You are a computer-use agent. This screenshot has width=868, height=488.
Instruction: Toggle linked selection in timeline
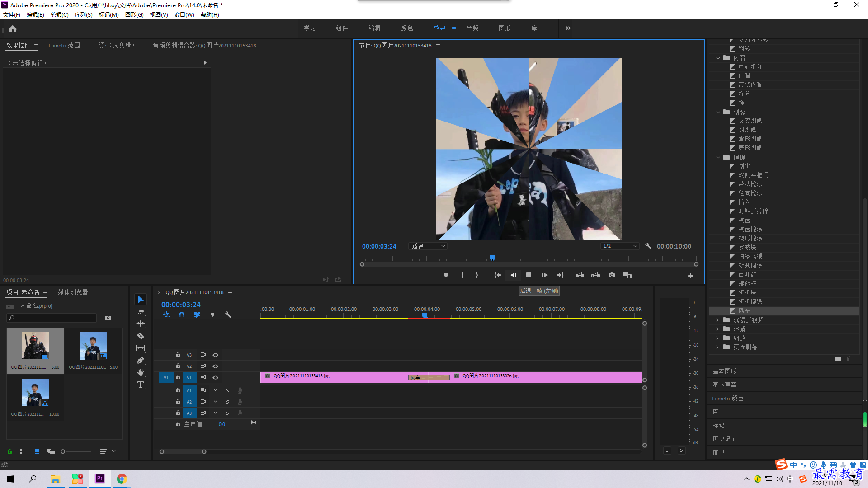click(x=197, y=314)
